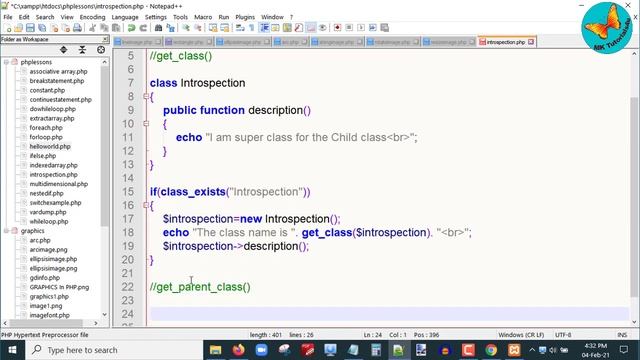
Task: Click the Close document toolbar icon
Action: click(x=54, y=28)
